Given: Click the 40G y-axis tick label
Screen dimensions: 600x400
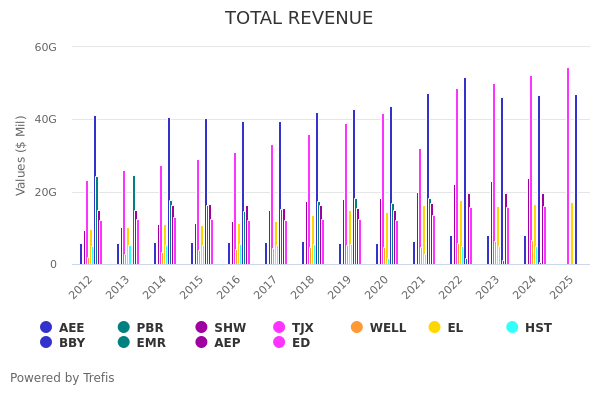Looking at the screenshot, I should [x=44, y=119].
